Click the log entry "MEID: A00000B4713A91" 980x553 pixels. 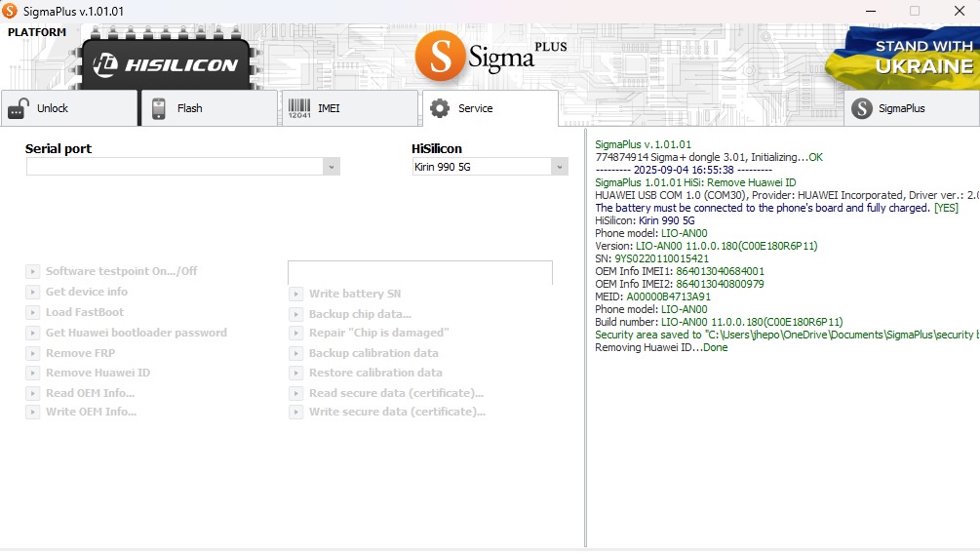pyautogui.click(x=652, y=296)
